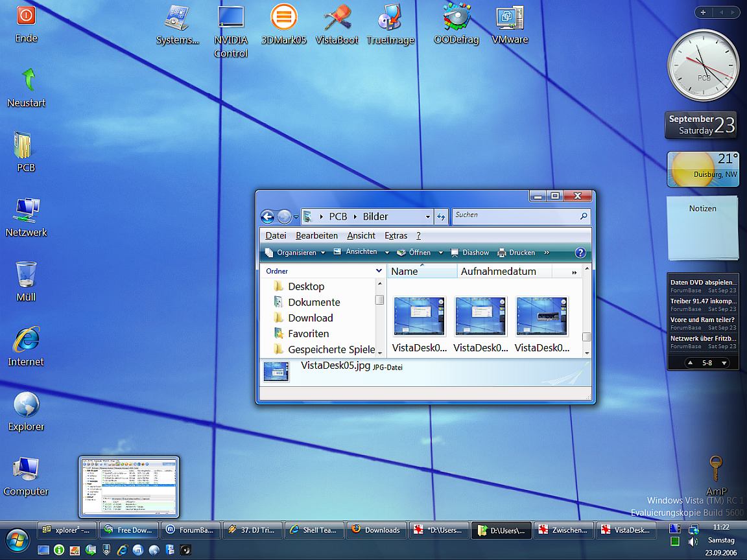Click the Drucken toolbar button
Screen dimensions: 747x560
point(516,252)
